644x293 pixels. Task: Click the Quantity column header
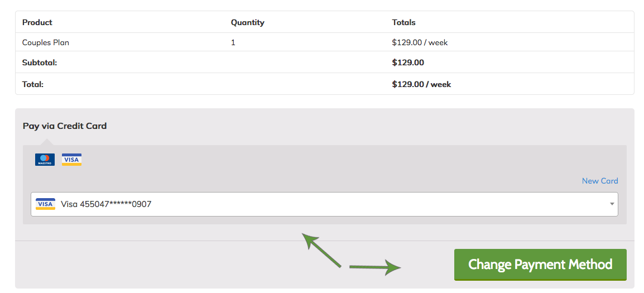tap(247, 22)
